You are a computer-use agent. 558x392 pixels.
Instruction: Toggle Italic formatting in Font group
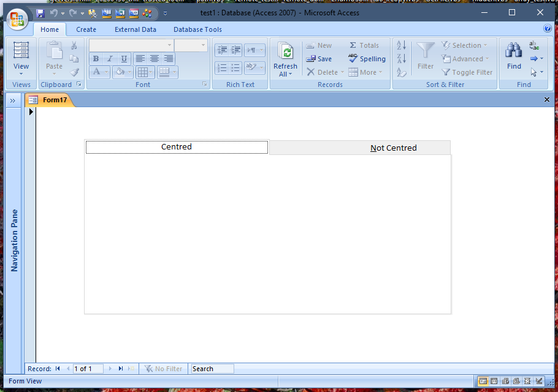(110, 59)
